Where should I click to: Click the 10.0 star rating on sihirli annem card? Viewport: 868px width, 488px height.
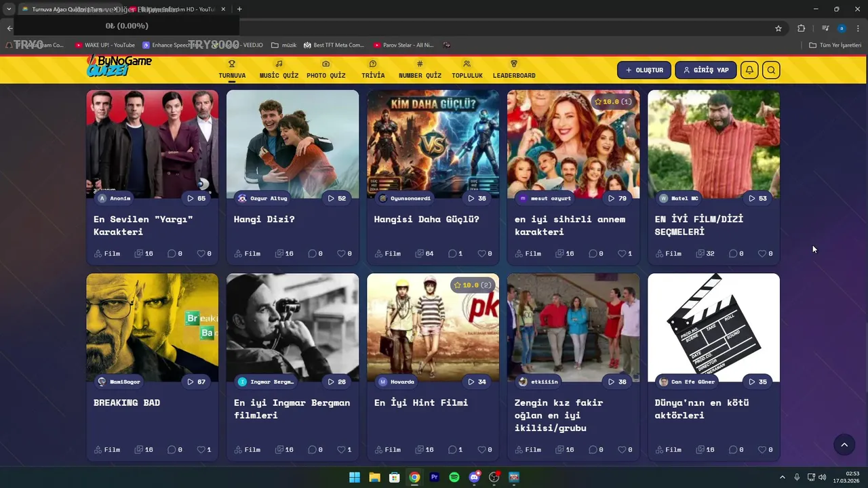[613, 102]
